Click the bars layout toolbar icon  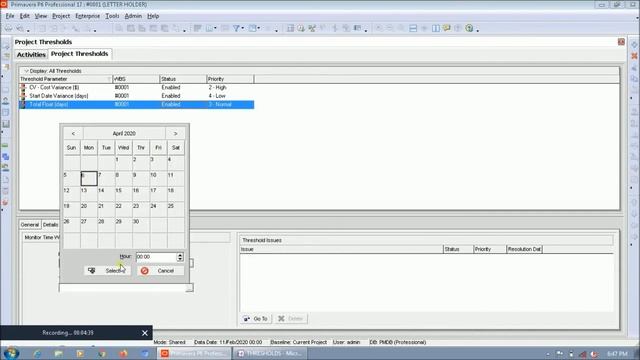pos(198,28)
